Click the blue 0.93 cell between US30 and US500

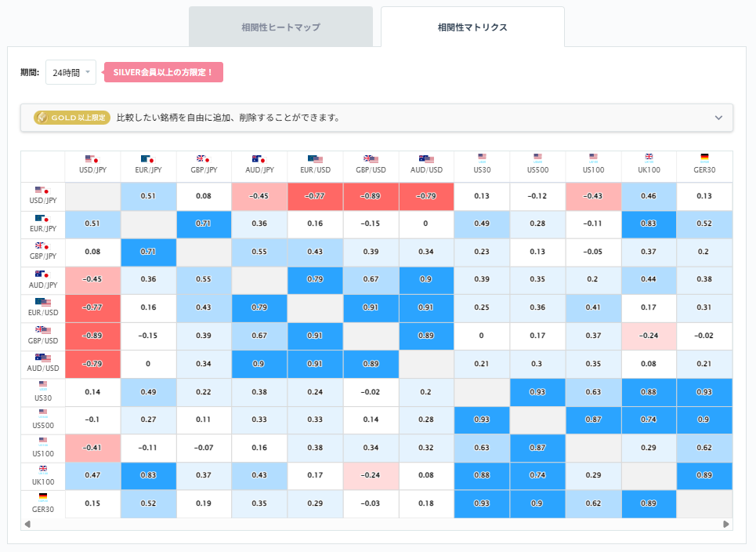537,392
